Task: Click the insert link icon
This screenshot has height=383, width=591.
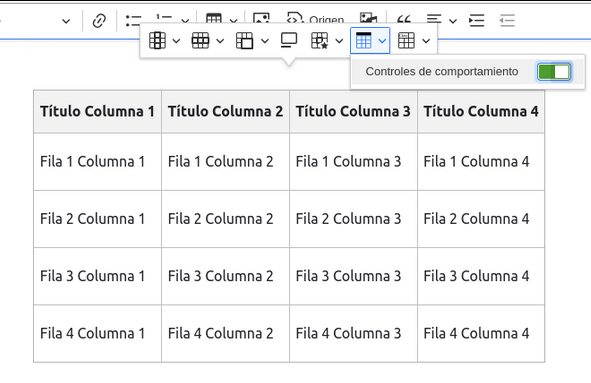Action: click(x=99, y=20)
